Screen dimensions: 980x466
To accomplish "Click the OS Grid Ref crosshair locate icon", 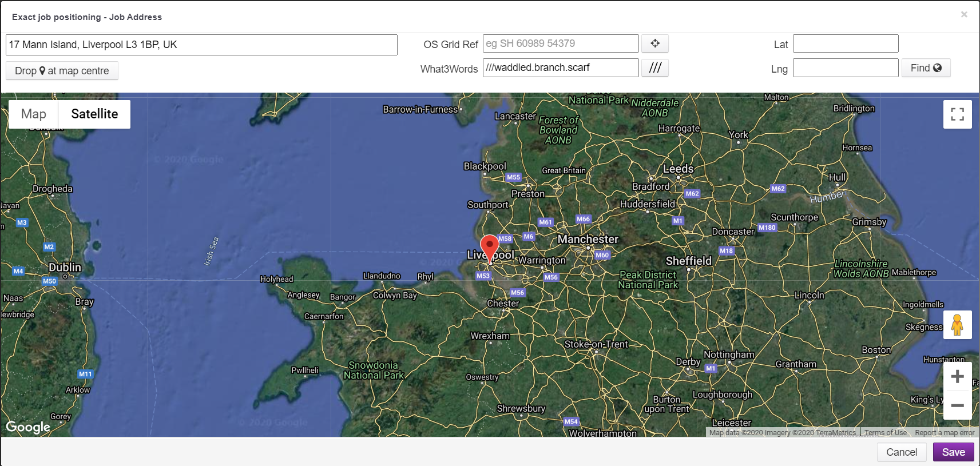I will [x=655, y=43].
